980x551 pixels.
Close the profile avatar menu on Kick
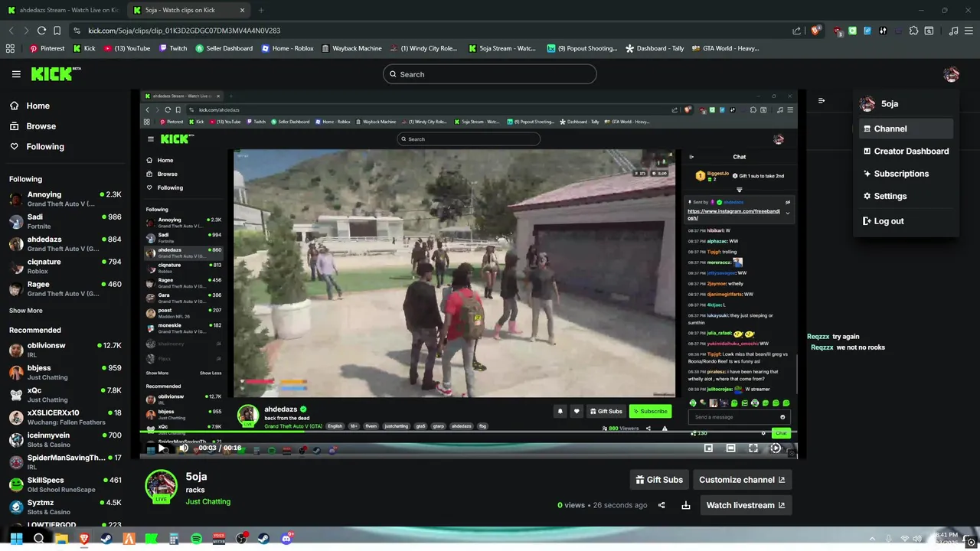[x=952, y=74]
